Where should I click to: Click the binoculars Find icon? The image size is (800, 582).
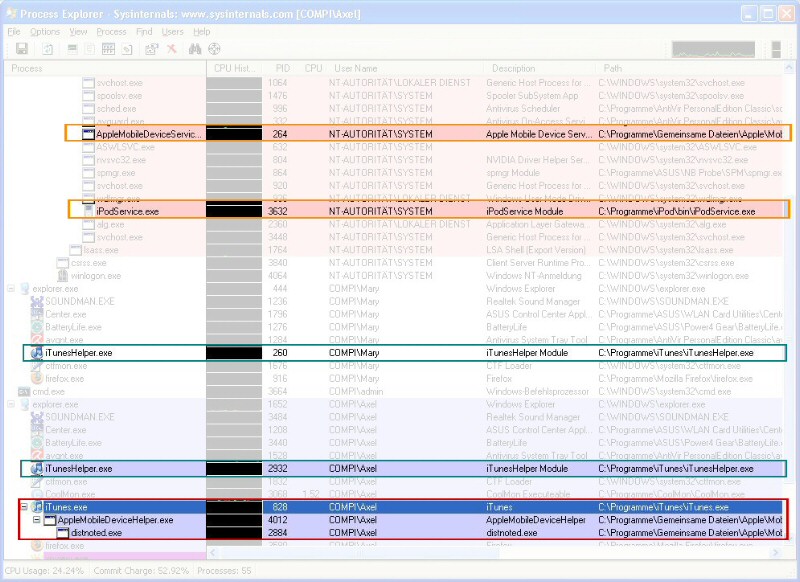coord(195,49)
